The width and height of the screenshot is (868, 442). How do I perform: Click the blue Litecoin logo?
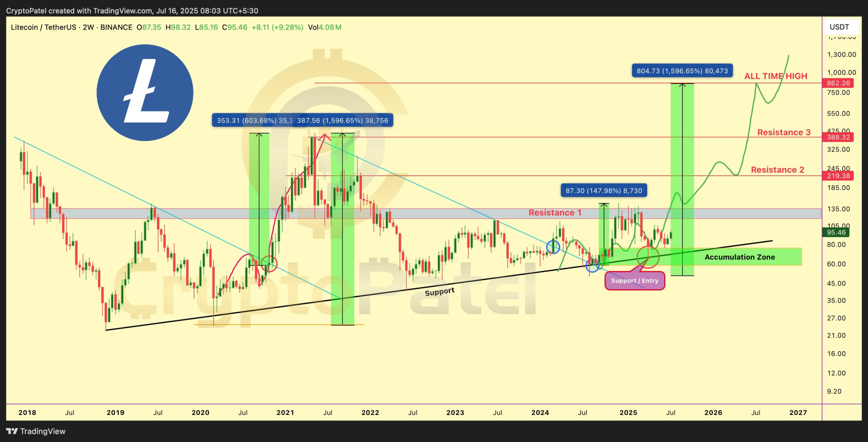[x=145, y=93]
